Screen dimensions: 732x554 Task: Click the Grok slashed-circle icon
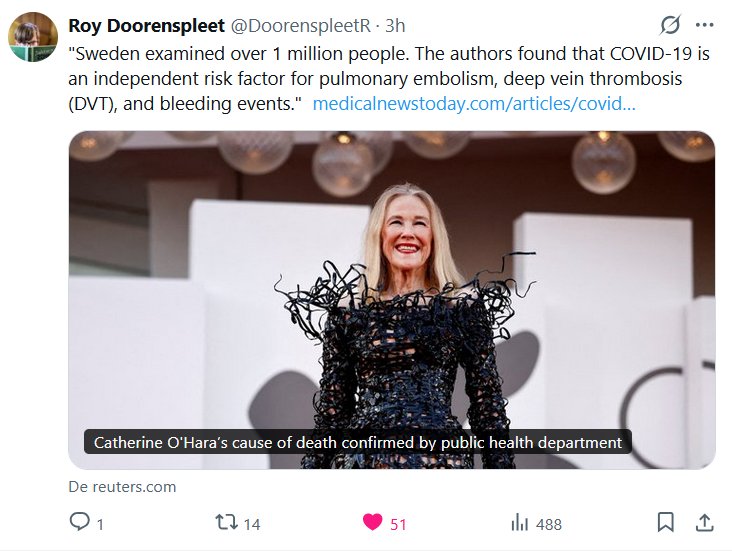tap(671, 25)
